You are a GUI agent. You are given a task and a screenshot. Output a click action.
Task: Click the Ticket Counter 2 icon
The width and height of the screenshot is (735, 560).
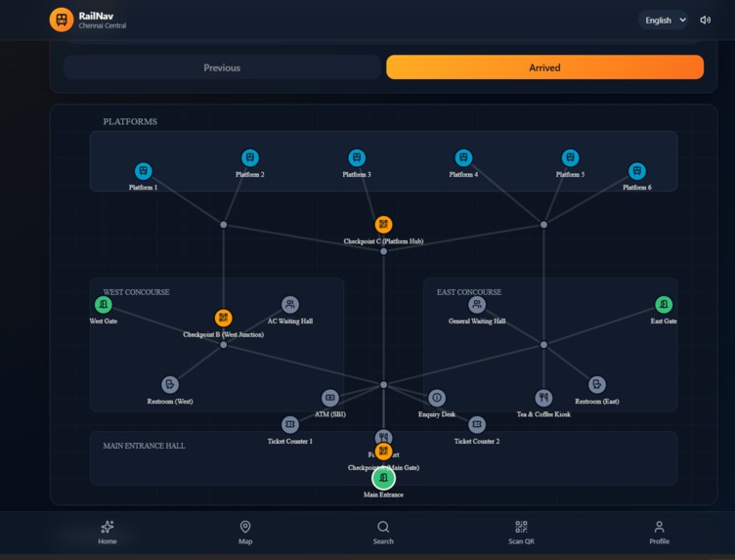click(x=477, y=424)
